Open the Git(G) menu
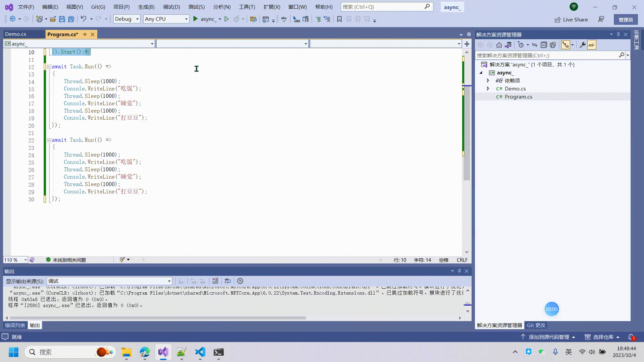Image resolution: width=644 pixels, height=362 pixels. (98, 7)
